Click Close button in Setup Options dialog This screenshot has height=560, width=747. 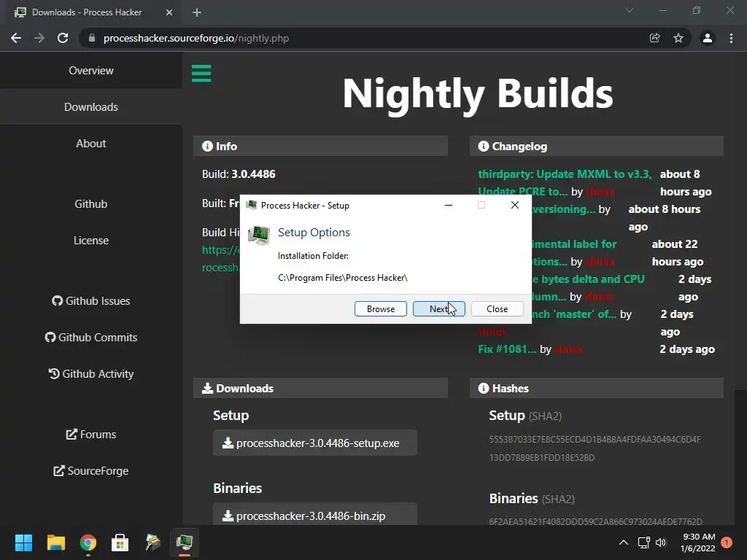497,308
